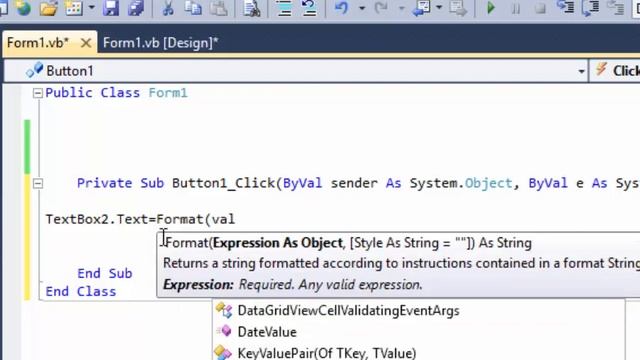Close the Form1.vb* tab
This screenshot has height=360, width=640.
86,43
